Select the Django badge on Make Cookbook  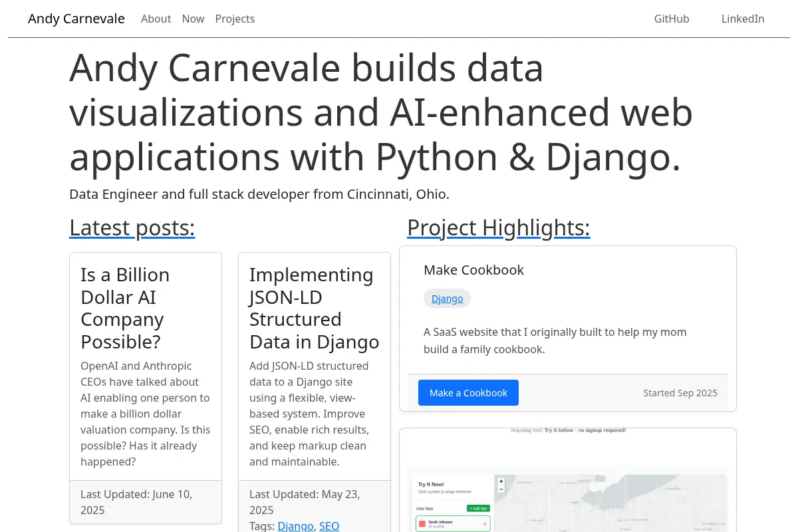pos(447,299)
